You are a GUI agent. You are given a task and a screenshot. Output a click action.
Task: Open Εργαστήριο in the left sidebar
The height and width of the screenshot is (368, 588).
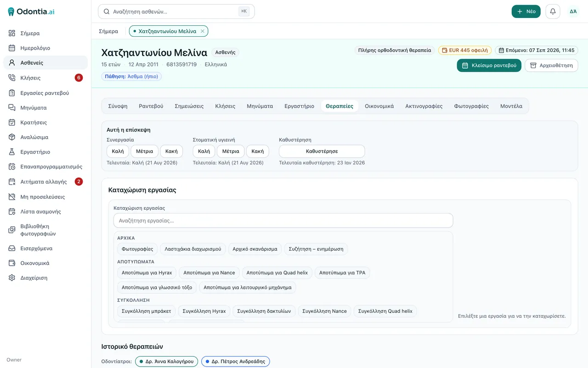[45, 152]
